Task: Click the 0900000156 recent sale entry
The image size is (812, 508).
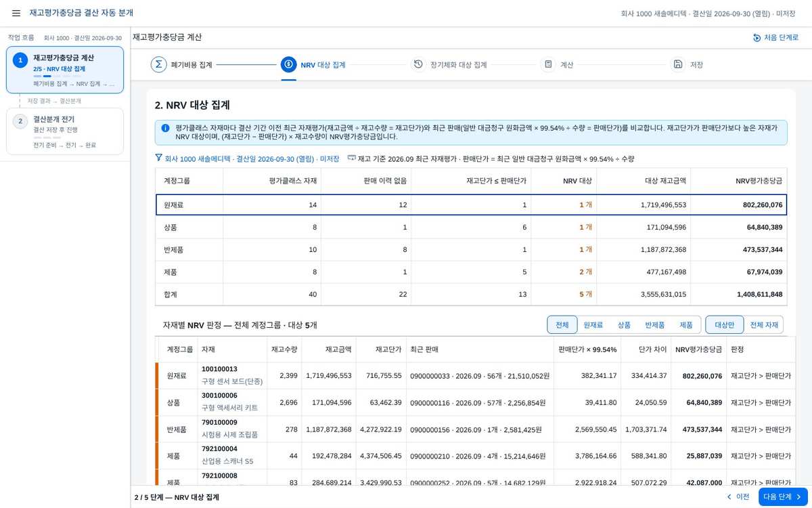Action: [477, 429]
